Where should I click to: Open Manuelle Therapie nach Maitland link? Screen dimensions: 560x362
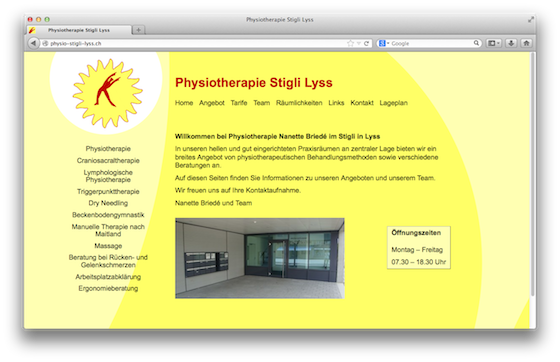pos(108,230)
